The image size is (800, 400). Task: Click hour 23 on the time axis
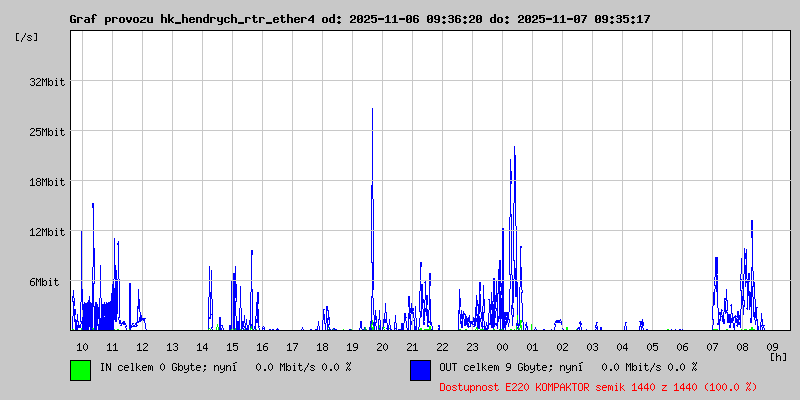472,346
